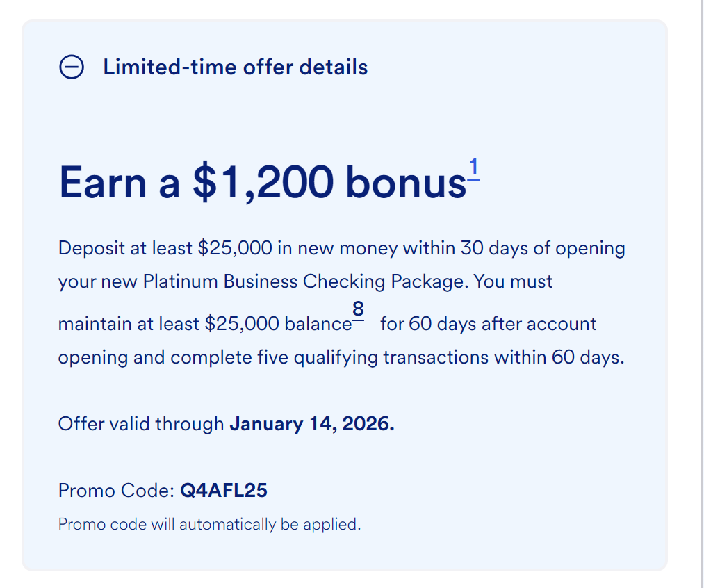Click the promo code Q4AFL25
The width and height of the screenshot is (704, 588).
tap(224, 491)
